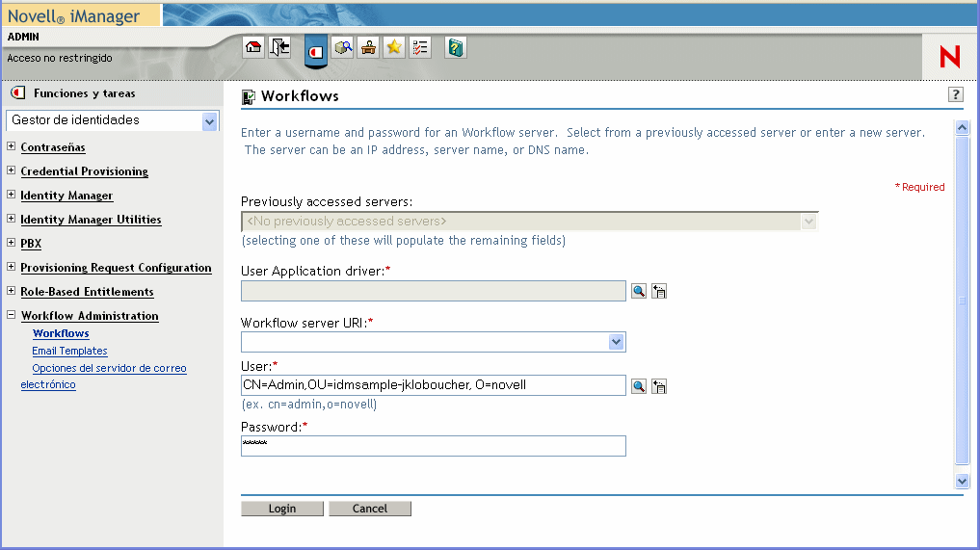Browse for User with magnifier icon
This screenshot has width=980, height=550.
coord(638,386)
